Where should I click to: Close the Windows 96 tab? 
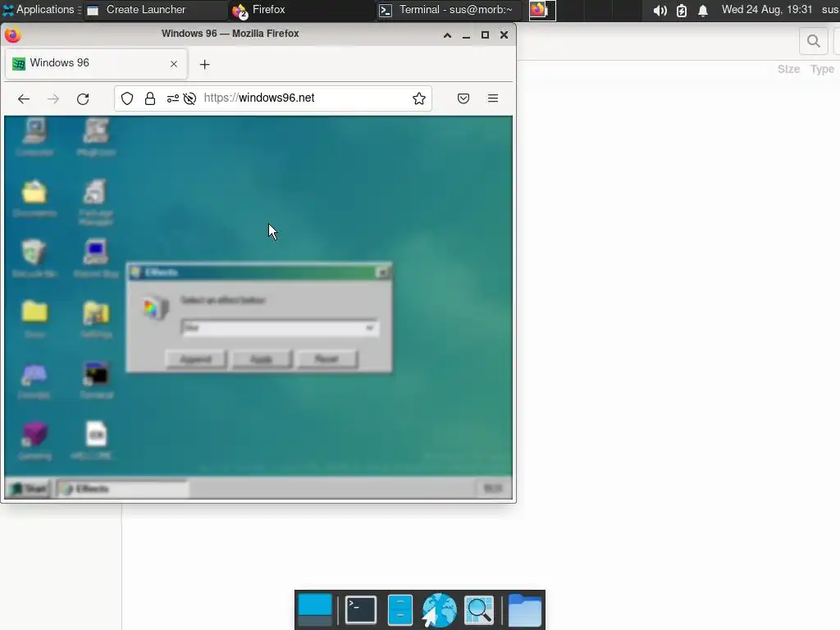coord(174,64)
